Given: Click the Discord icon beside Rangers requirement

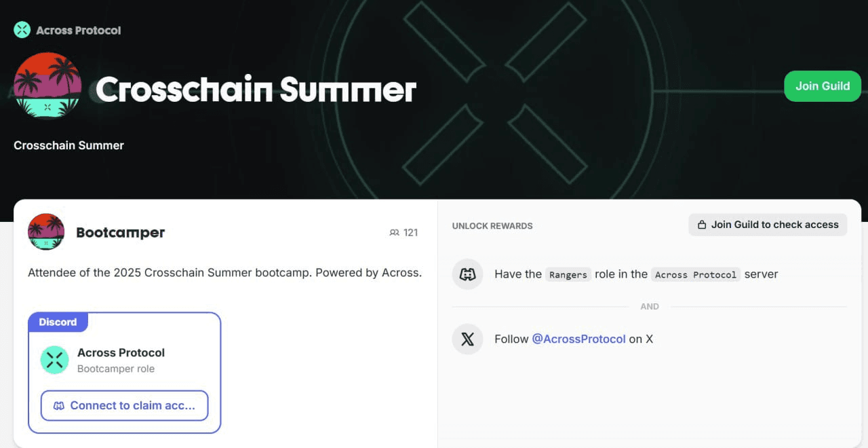Looking at the screenshot, I should coord(468,274).
